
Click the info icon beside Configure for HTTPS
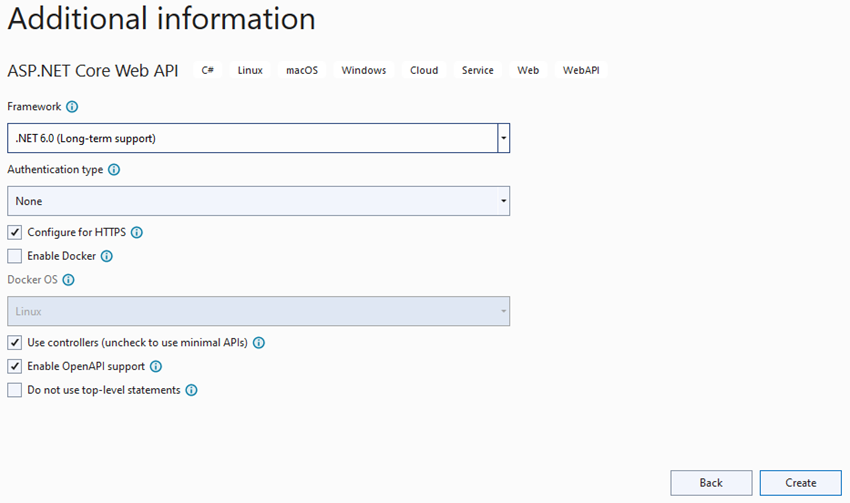(137, 233)
